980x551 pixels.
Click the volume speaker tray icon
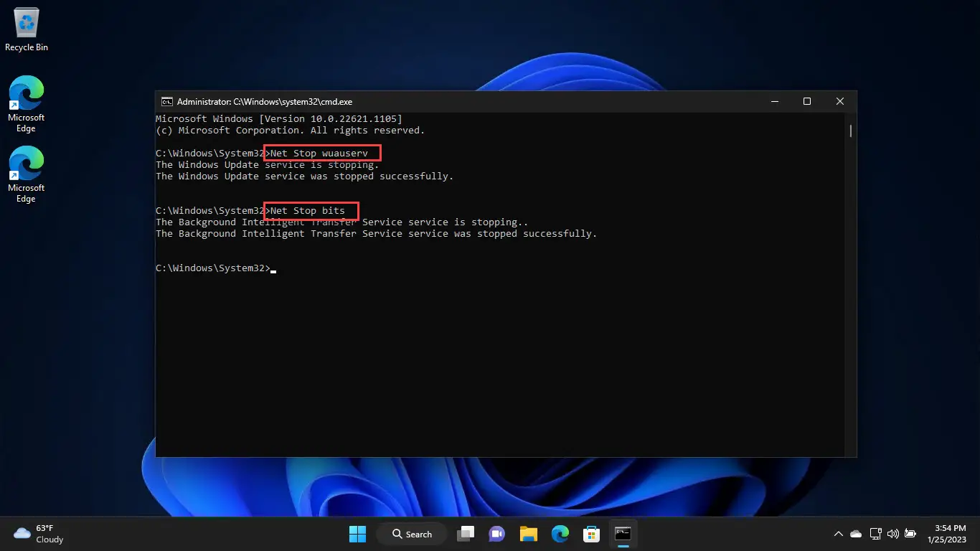tap(893, 534)
